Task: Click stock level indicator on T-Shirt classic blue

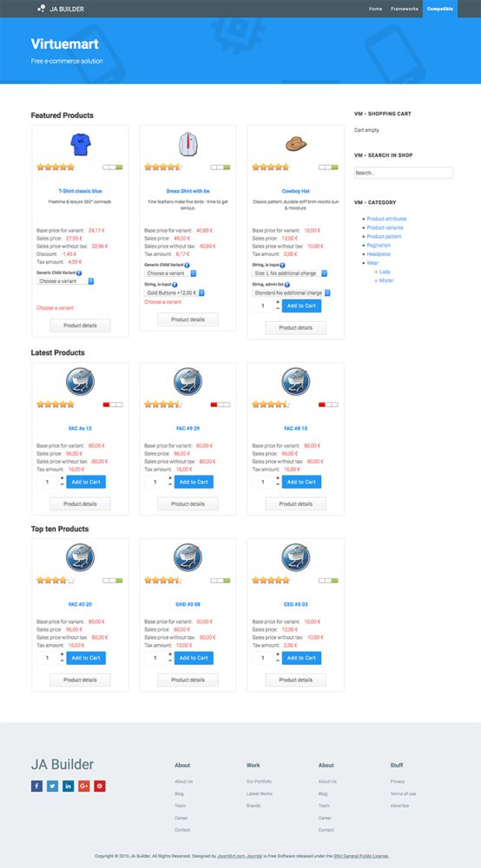Action: pyautogui.click(x=112, y=168)
